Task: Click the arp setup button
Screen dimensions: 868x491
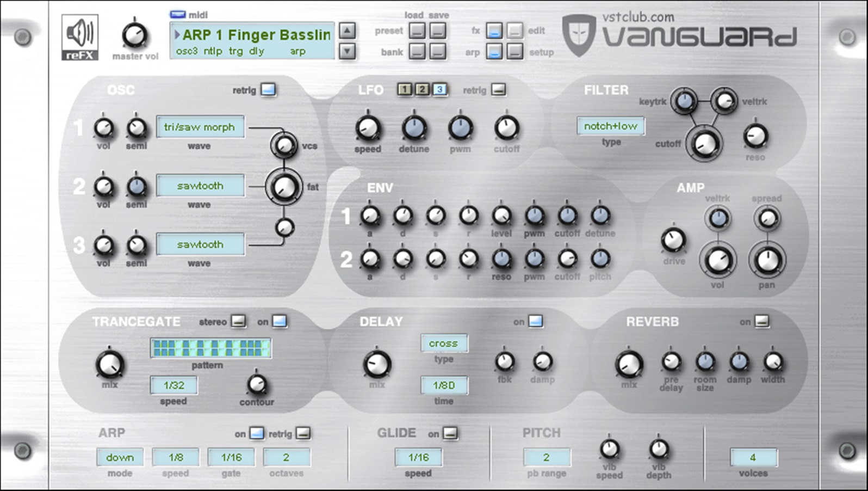Action: pyautogui.click(x=514, y=52)
